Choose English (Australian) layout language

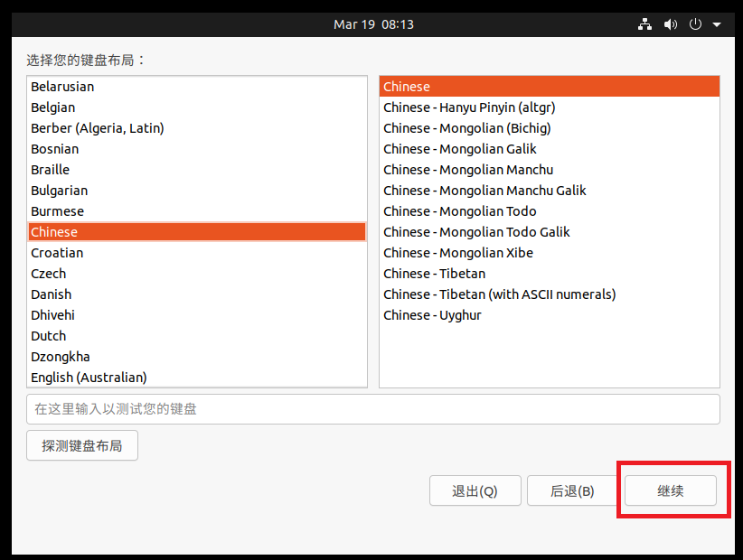click(x=89, y=378)
